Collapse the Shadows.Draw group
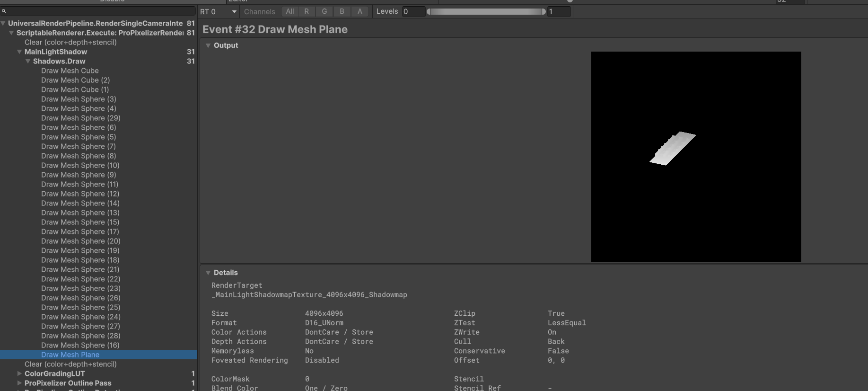The image size is (868, 391). (28, 61)
